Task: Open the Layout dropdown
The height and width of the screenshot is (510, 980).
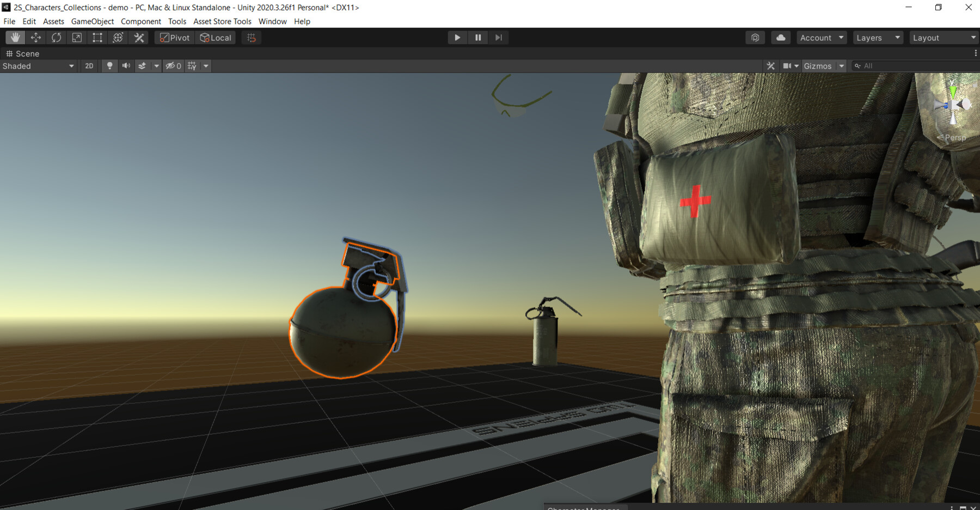Action: (944, 38)
